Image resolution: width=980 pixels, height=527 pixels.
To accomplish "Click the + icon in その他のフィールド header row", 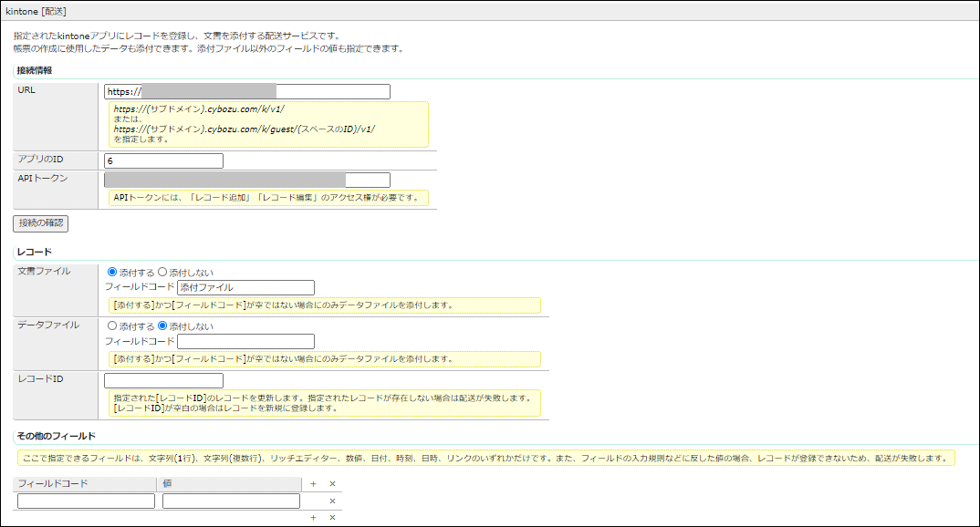I will 313,483.
